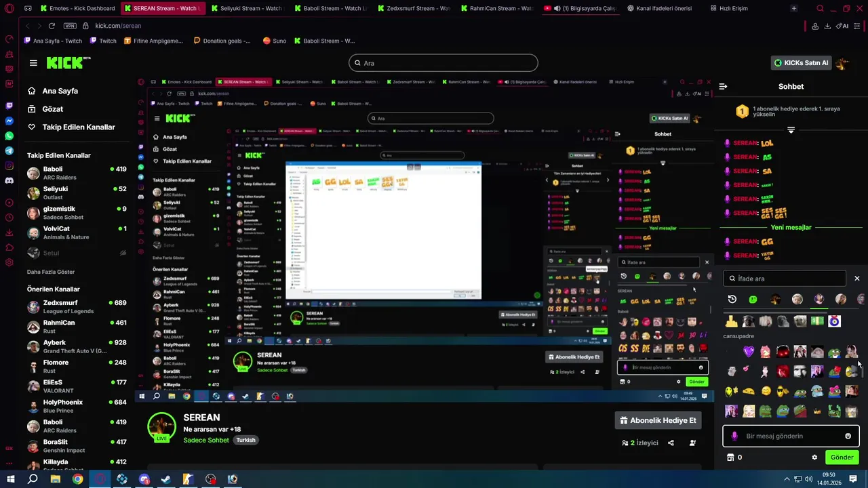Open Twitch bookmark in bookmarks bar
Image resolution: width=868 pixels, height=488 pixels.
(x=102, y=41)
